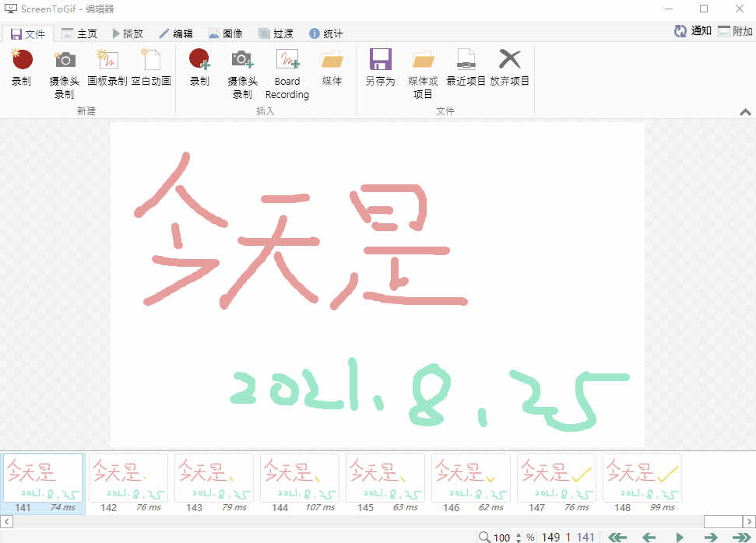Select frame 142 thumbnail
This screenshot has width=756, height=543.
128,484
